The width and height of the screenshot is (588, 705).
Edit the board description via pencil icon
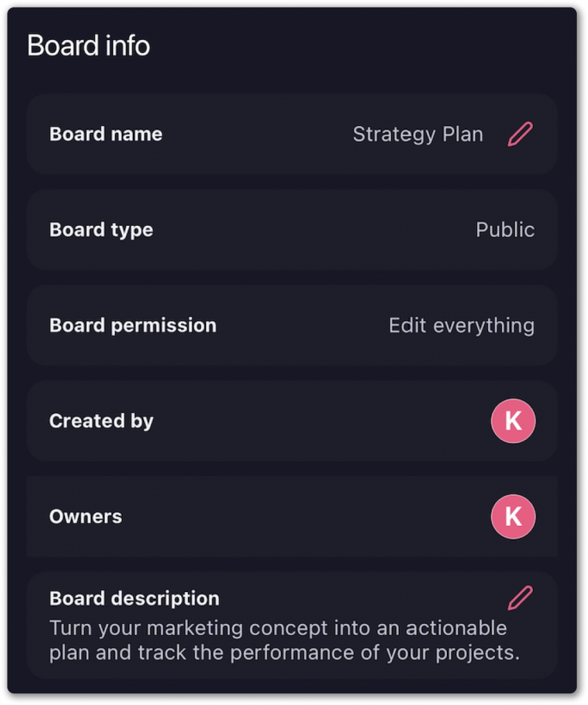[x=520, y=598]
